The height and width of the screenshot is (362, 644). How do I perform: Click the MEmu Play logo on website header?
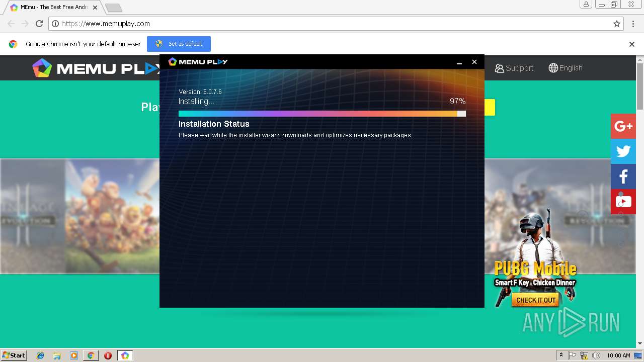pyautogui.click(x=96, y=68)
